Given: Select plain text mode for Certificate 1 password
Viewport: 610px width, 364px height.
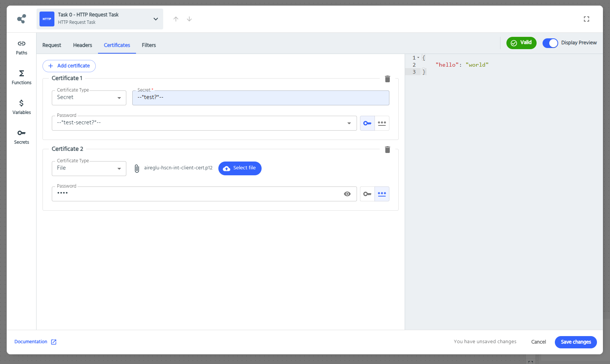Looking at the screenshot, I should tap(382, 123).
